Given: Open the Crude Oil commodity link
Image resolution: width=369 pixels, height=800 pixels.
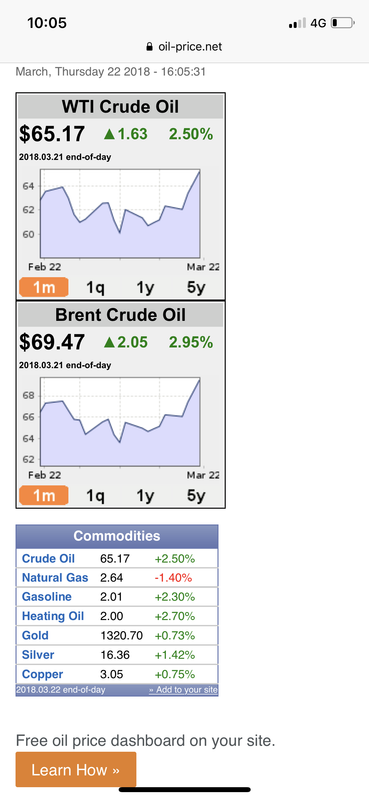Looking at the screenshot, I should pos(48,559).
